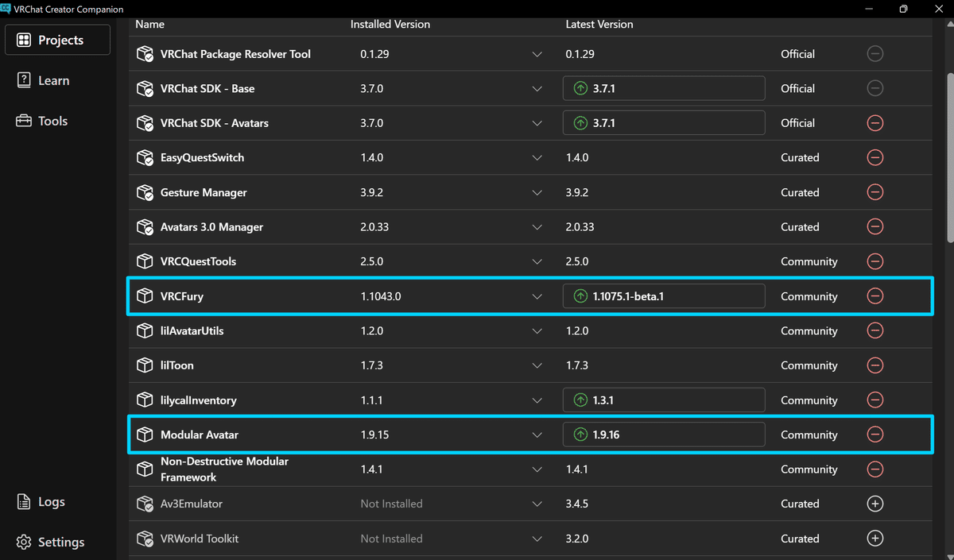Click the Av3Emulator package icon
This screenshot has height=560, width=954.
point(145,504)
